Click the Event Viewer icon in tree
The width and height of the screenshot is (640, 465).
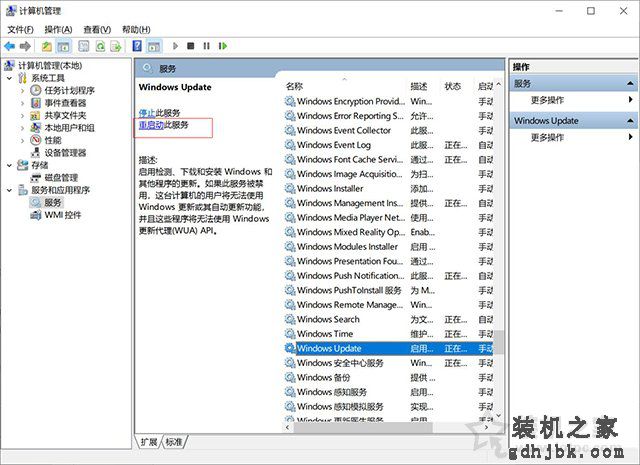[x=36, y=102]
